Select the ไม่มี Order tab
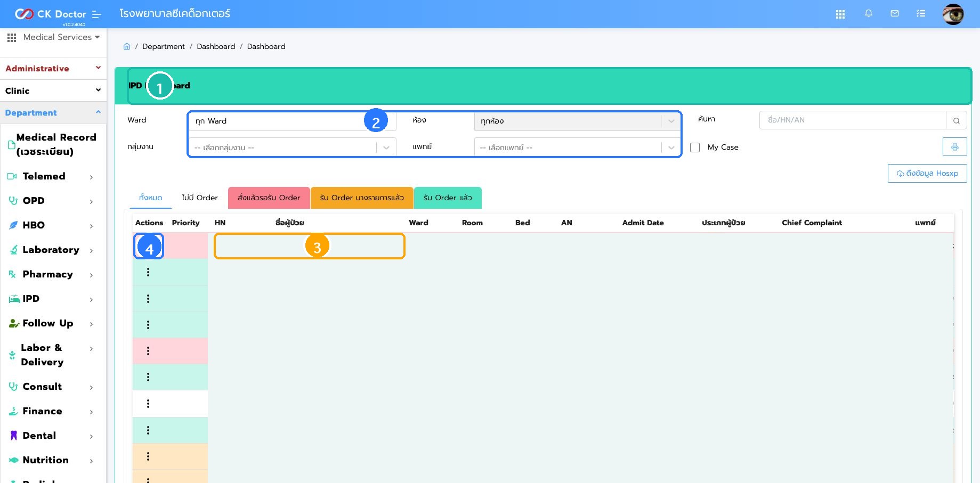The width and height of the screenshot is (980, 483). pos(200,198)
